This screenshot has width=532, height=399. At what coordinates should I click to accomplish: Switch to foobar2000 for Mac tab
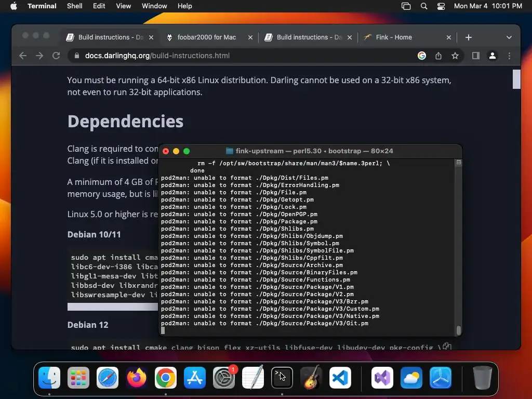pyautogui.click(x=207, y=37)
